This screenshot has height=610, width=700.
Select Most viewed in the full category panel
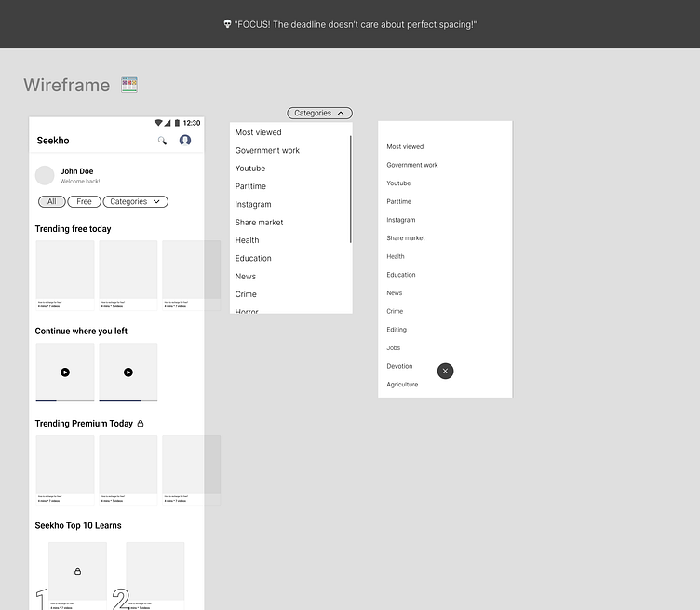click(x=405, y=146)
